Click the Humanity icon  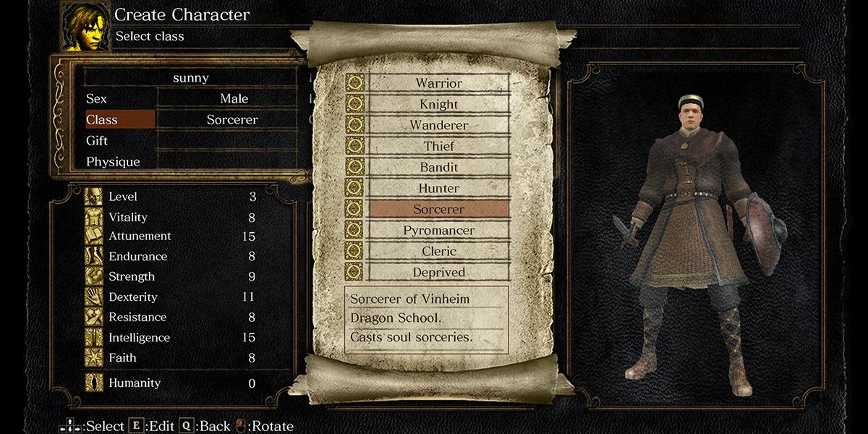tap(94, 383)
